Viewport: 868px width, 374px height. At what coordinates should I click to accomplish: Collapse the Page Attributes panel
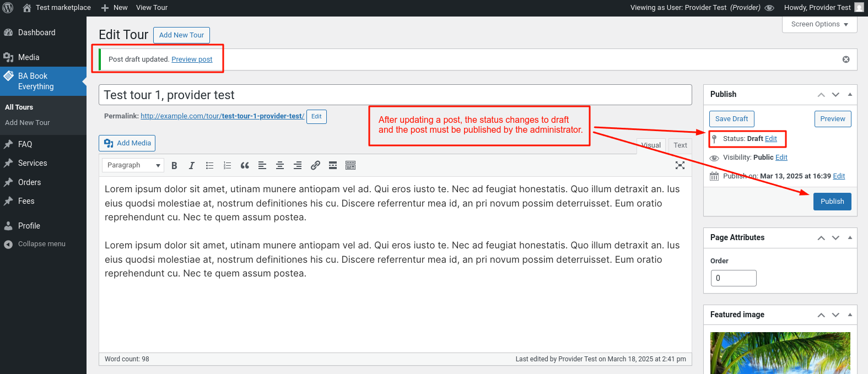850,237
